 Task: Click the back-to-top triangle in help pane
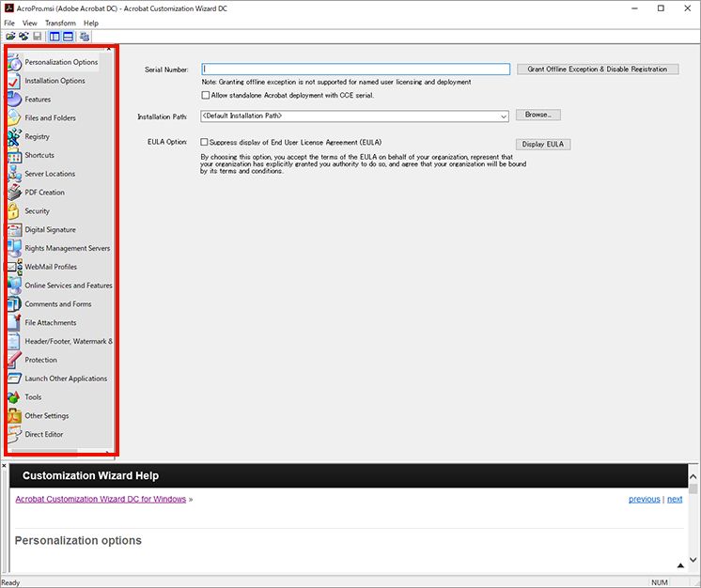[x=680, y=565]
